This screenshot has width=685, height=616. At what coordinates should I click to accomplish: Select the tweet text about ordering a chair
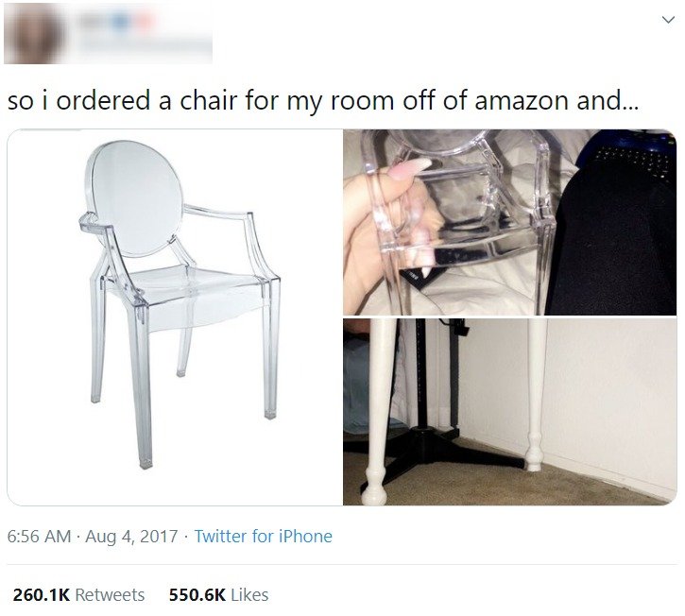point(323,100)
